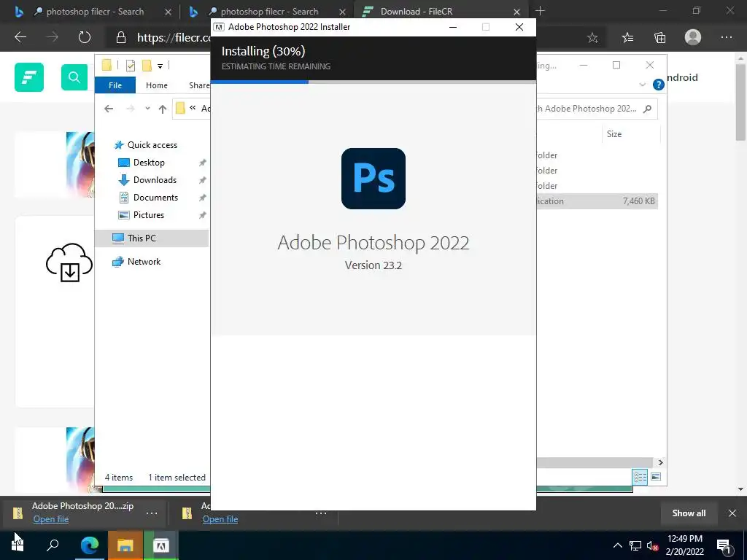The image size is (747, 560).
Task: Expand File Explorer recent locations chevron
Action: tap(147, 109)
